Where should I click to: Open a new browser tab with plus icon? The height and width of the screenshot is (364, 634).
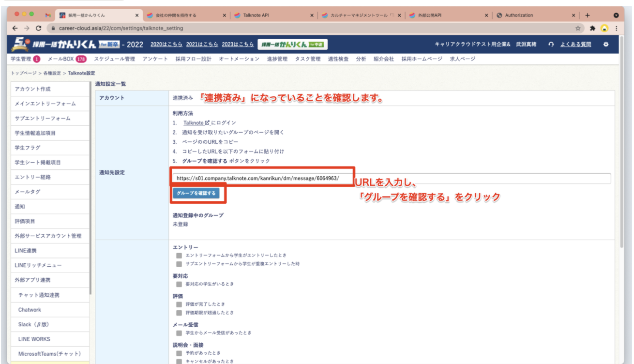point(588,15)
